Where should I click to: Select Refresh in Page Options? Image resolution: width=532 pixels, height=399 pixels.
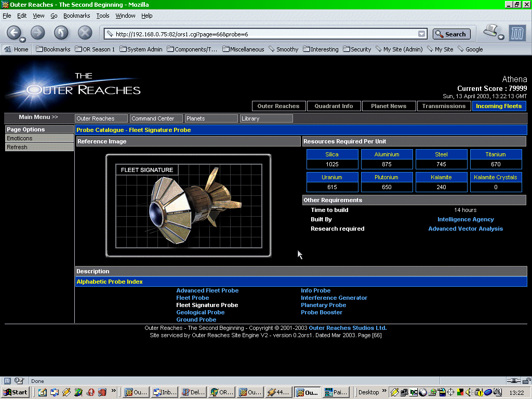click(17, 147)
